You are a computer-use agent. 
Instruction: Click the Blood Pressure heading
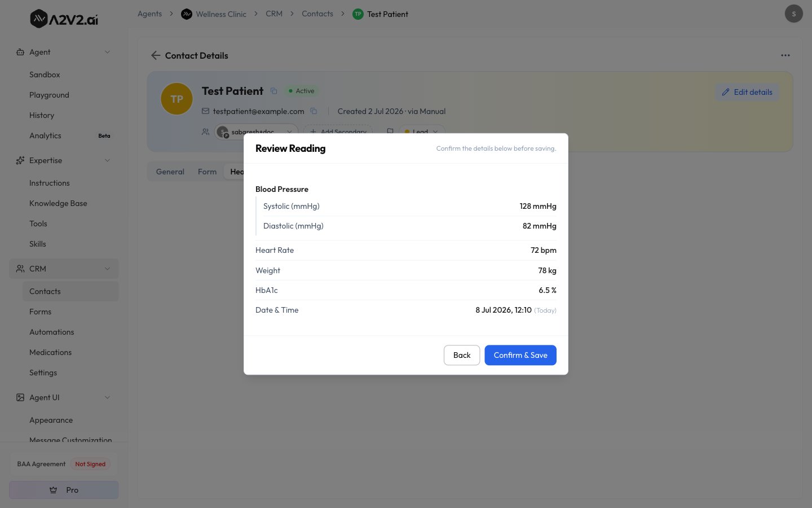click(x=282, y=189)
